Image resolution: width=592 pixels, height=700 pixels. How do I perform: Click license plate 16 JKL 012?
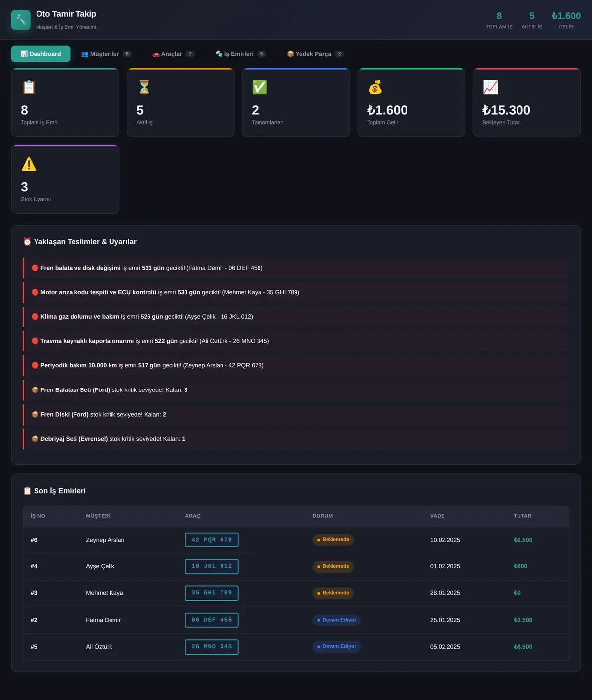[x=212, y=566]
